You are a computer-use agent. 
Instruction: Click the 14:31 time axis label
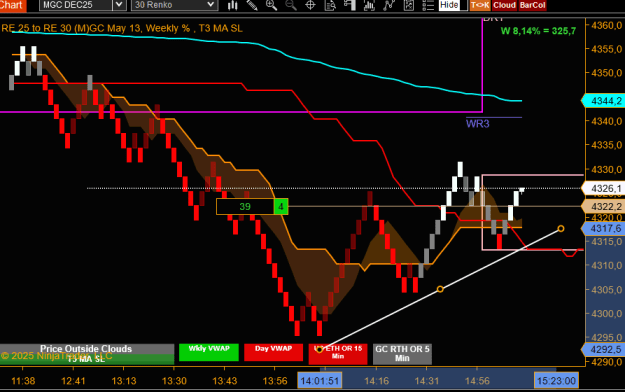pyautogui.click(x=426, y=381)
